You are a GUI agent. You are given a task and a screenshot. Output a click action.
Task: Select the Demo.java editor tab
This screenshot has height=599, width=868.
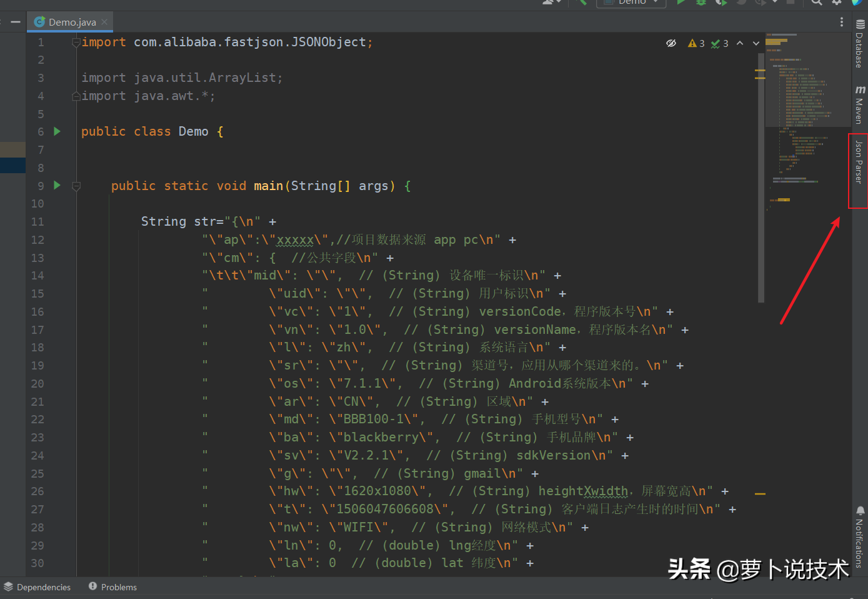(71, 22)
